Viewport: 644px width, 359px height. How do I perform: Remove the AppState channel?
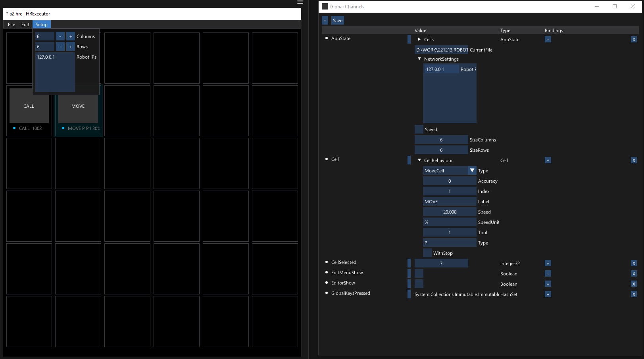pyautogui.click(x=634, y=40)
